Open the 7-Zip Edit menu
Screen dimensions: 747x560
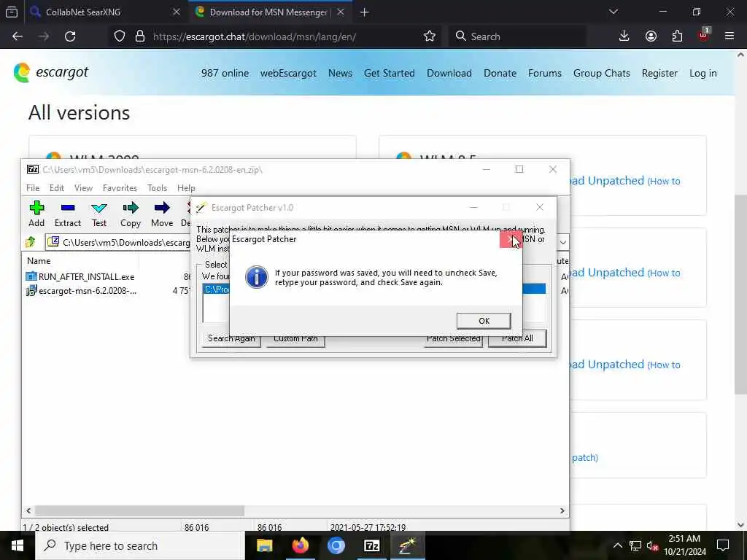57,188
